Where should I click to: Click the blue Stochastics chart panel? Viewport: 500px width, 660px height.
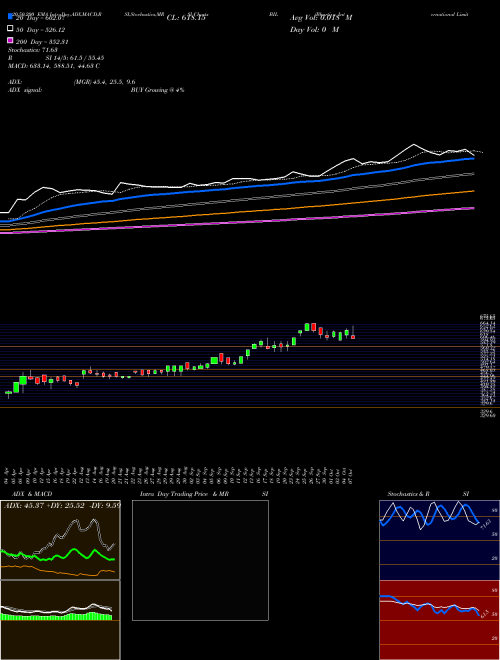tap(439, 540)
